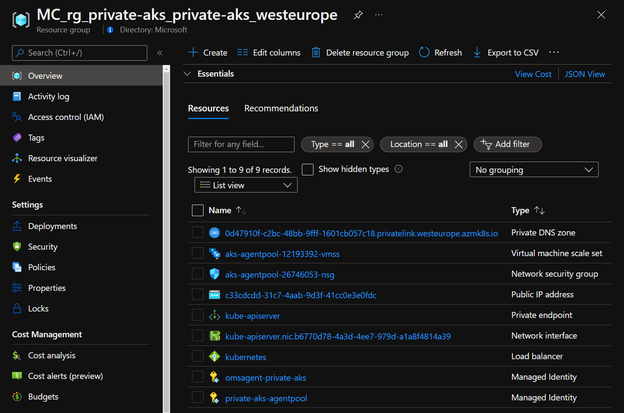Sort by Type column arrows
The height and width of the screenshot is (413, 624).
click(x=539, y=210)
